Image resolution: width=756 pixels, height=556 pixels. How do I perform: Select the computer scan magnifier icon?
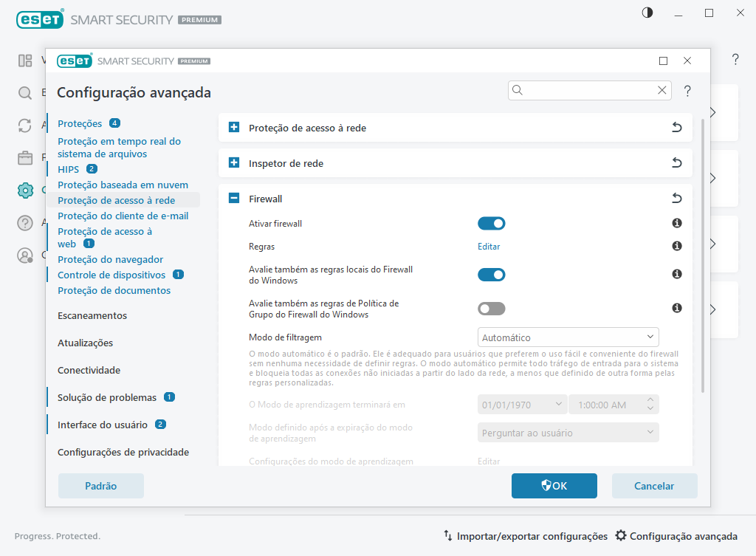coord(25,95)
